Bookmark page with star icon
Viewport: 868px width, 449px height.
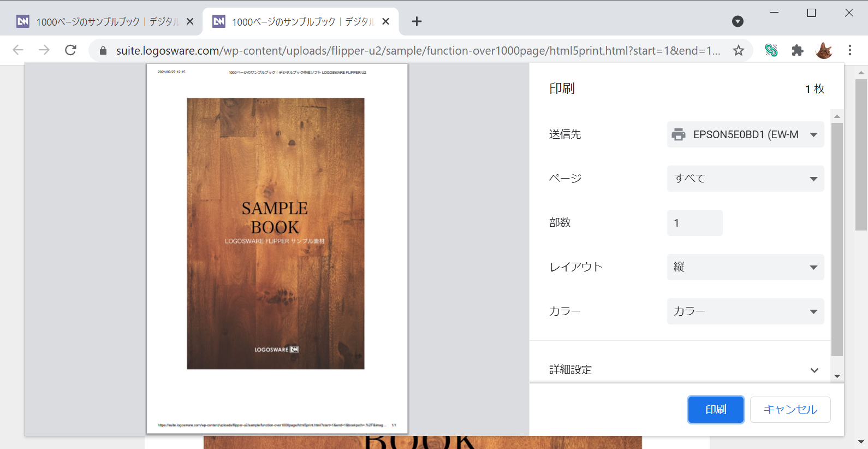click(739, 51)
